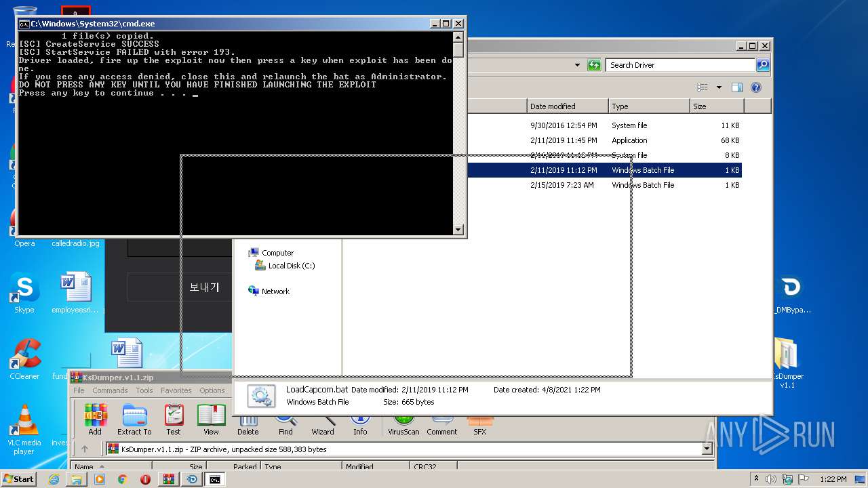The height and width of the screenshot is (488, 868).
Task: Expand the Explorer address bar dropdown
Action: pos(577,65)
